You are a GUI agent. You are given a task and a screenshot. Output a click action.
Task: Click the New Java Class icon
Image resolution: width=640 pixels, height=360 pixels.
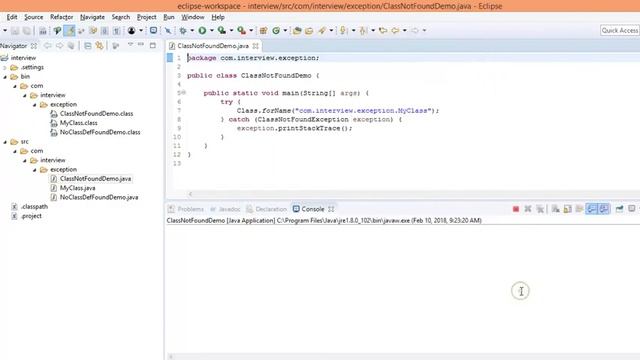click(276, 31)
